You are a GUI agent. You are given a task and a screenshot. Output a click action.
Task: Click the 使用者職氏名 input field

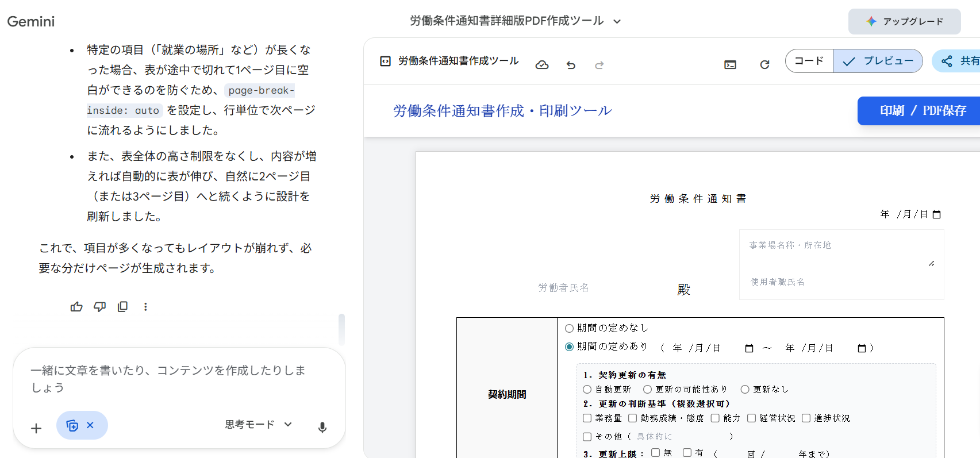pyautogui.click(x=841, y=282)
